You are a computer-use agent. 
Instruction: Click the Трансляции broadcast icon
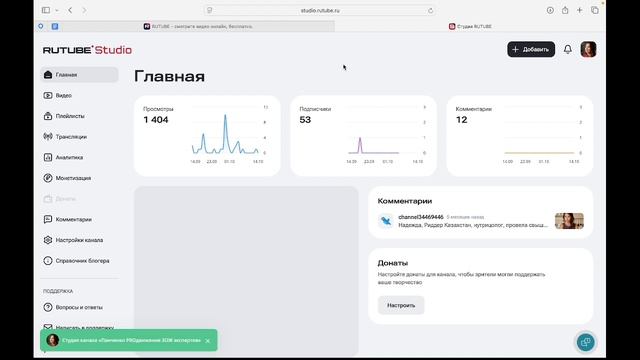tap(48, 136)
